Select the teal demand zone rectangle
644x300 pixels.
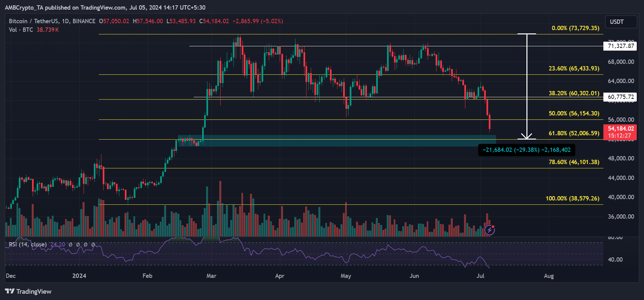coord(337,141)
